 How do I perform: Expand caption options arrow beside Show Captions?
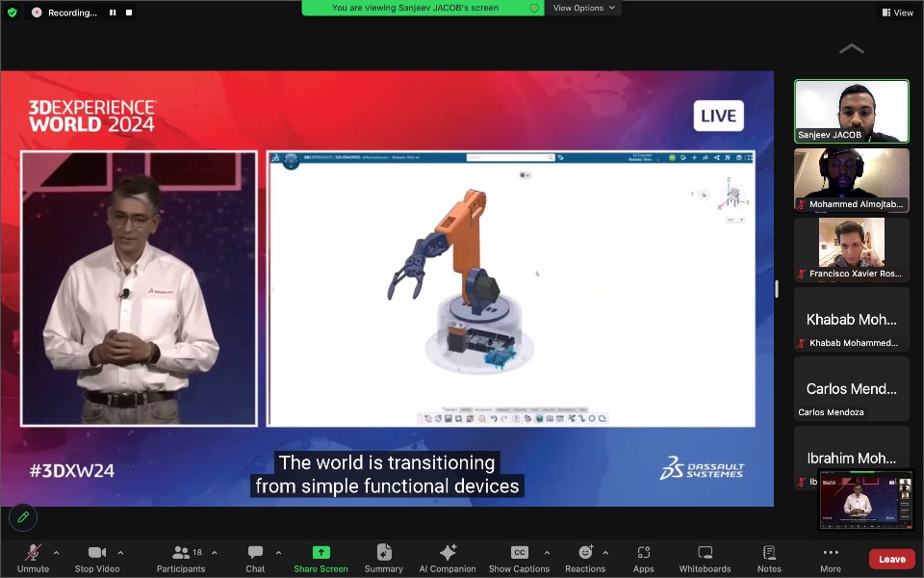coord(547,553)
